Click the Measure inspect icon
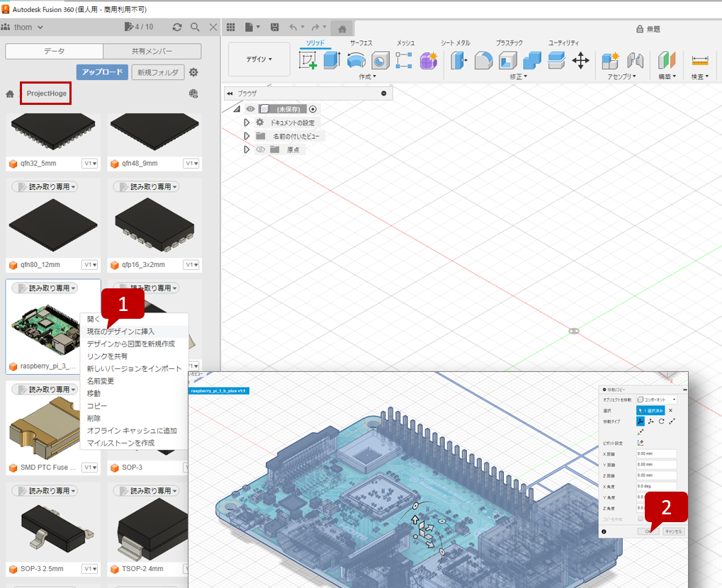722x588 pixels. tap(700, 60)
